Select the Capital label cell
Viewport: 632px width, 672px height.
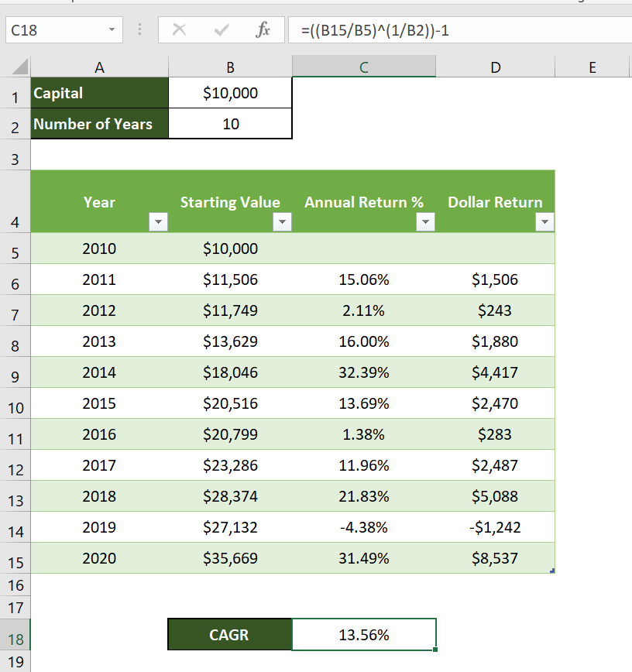(99, 93)
